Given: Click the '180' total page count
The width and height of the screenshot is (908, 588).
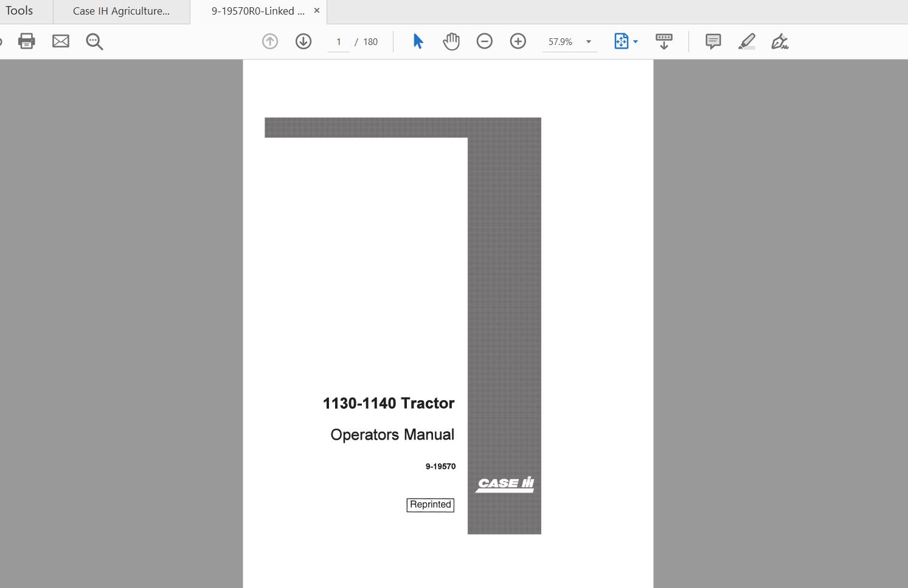Looking at the screenshot, I should 370,42.
